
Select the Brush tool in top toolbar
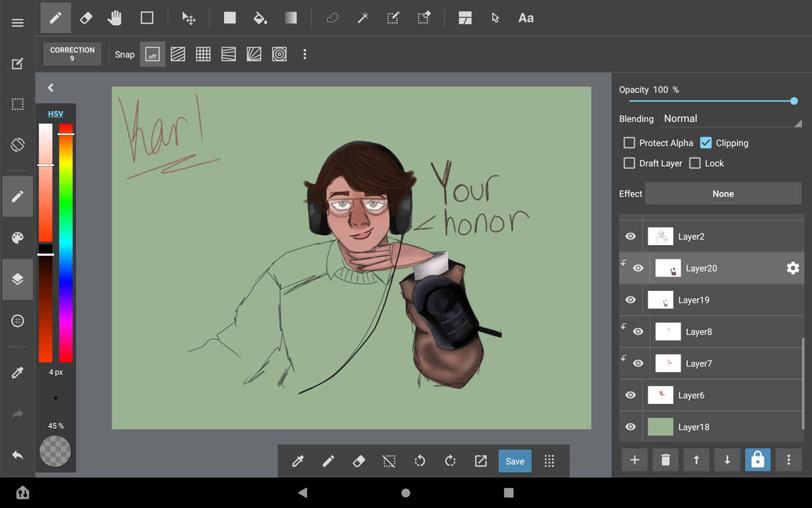55,18
